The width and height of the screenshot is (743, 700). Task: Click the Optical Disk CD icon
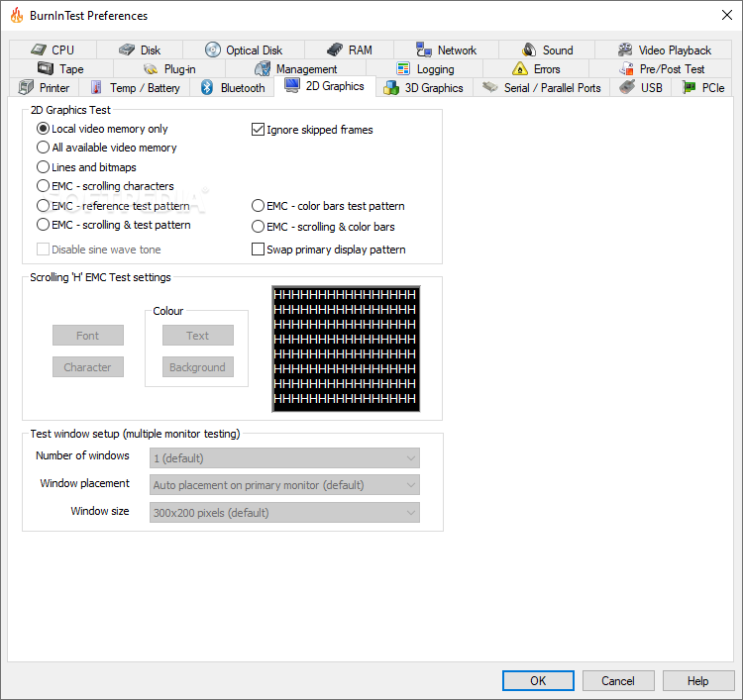(x=213, y=50)
